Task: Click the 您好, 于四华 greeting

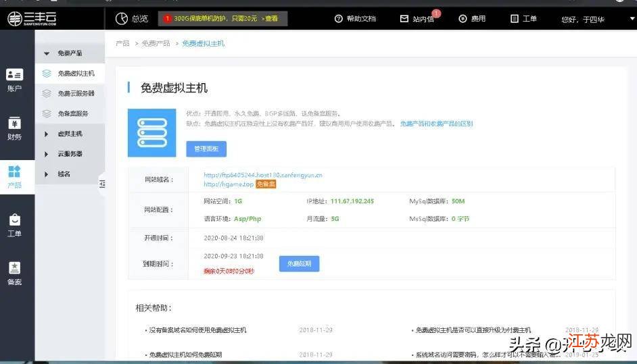Action: point(583,20)
